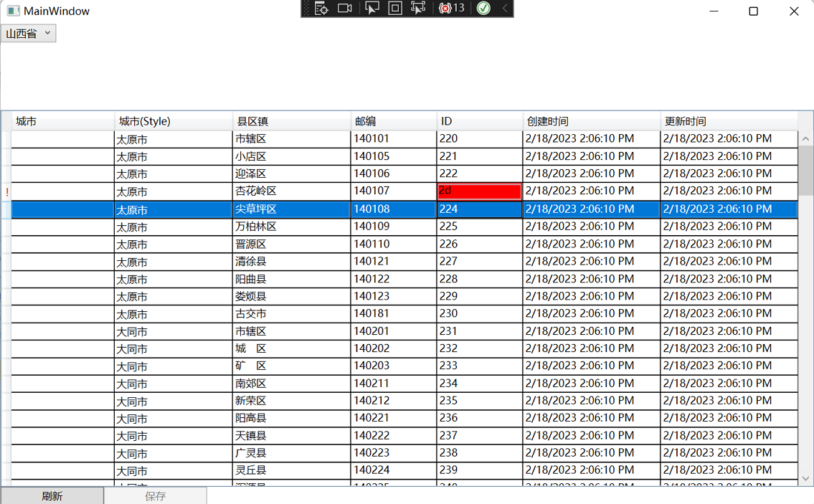This screenshot has width=814, height=504.
Task: Select ID cell 236
Action: (x=480, y=419)
